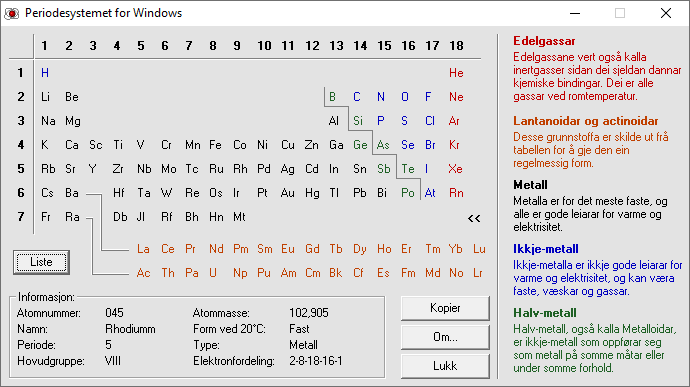Select oxygen element O
This screenshot has height=387, width=690.
coord(405,97)
